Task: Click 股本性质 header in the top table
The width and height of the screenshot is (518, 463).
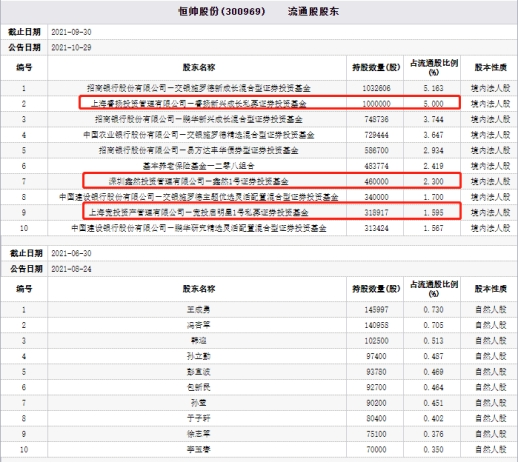Action: (490, 67)
